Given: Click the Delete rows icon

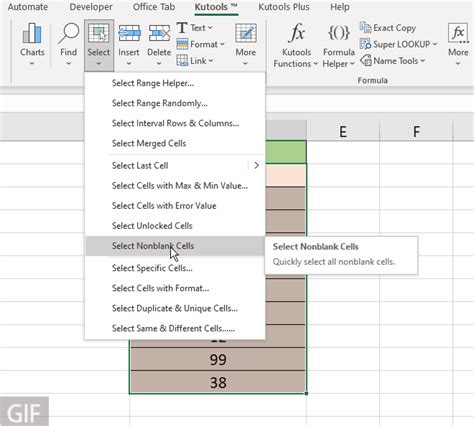Looking at the screenshot, I should [x=159, y=33].
